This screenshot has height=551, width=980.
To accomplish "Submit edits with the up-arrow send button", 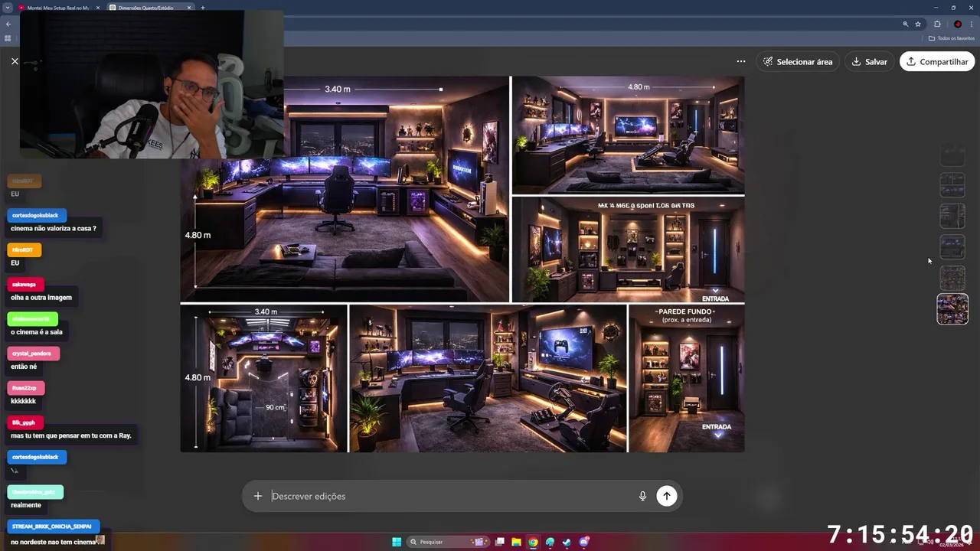I will tap(667, 496).
